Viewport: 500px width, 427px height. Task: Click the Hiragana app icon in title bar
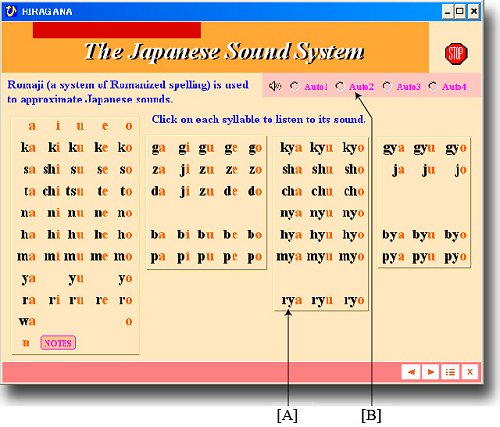tap(10, 11)
